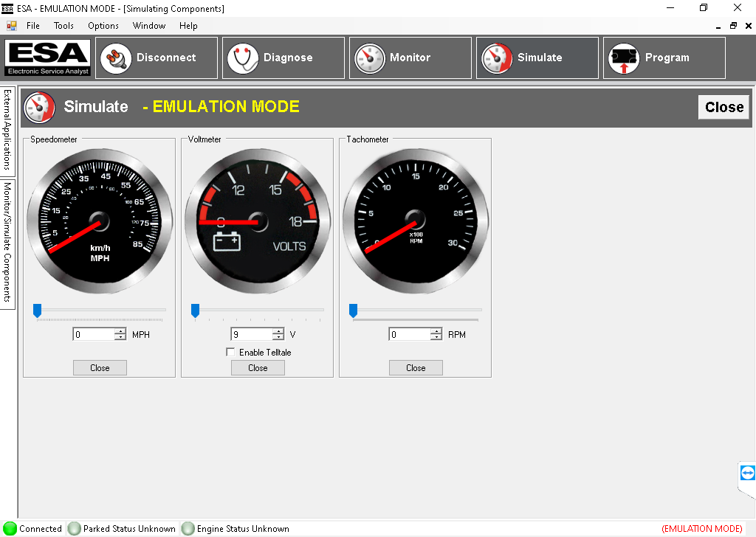Click the Simulate header gauge icon
Viewport: 756px width, 537px height.
[x=39, y=107]
